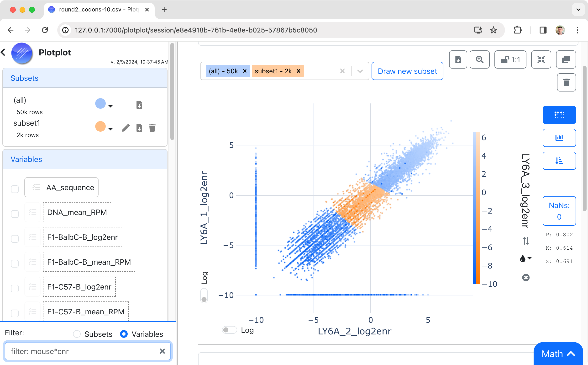Click the blue (all) color swatch

coord(100,104)
